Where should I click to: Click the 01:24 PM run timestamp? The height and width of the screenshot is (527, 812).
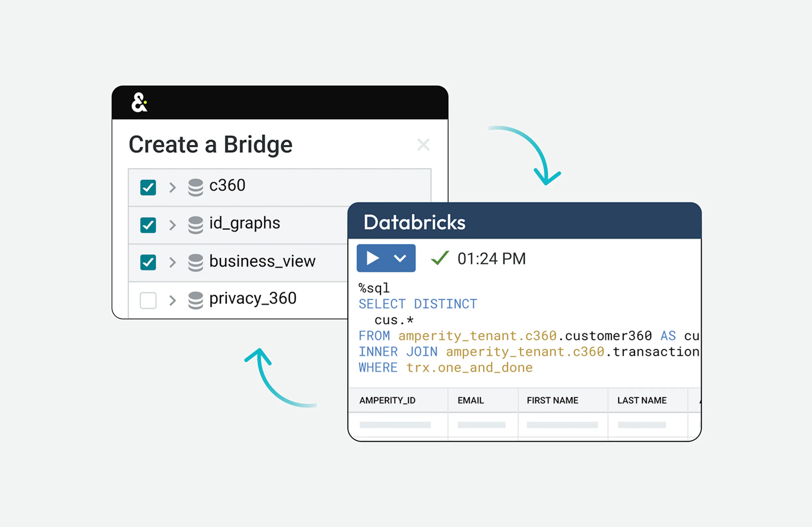tap(492, 258)
